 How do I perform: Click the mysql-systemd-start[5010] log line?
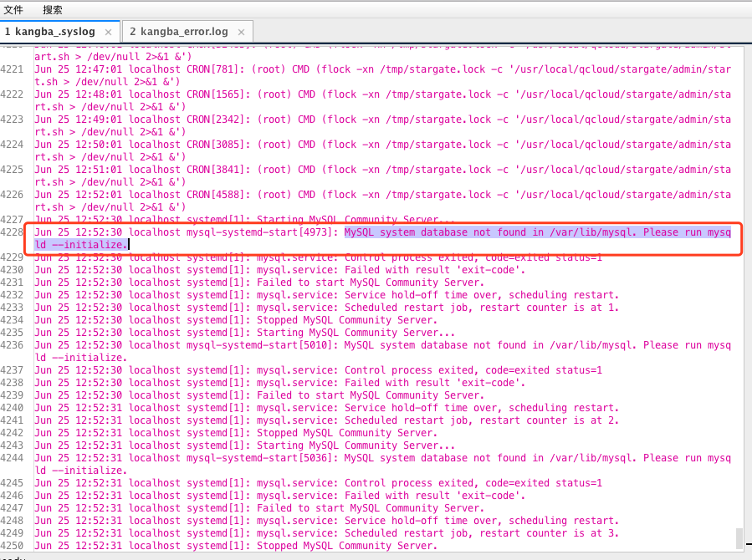[x=383, y=351]
